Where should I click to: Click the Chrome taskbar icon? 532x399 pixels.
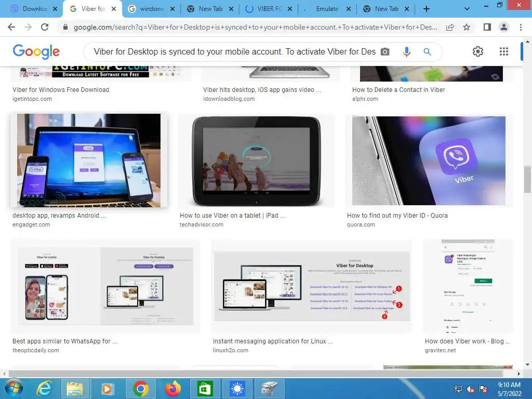tap(140, 389)
